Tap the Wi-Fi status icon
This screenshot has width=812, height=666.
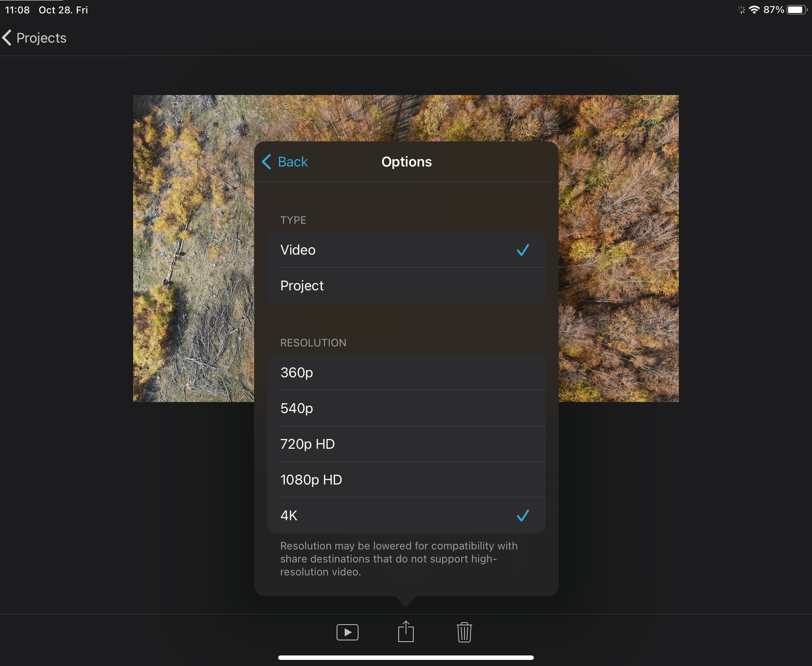pos(754,10)
